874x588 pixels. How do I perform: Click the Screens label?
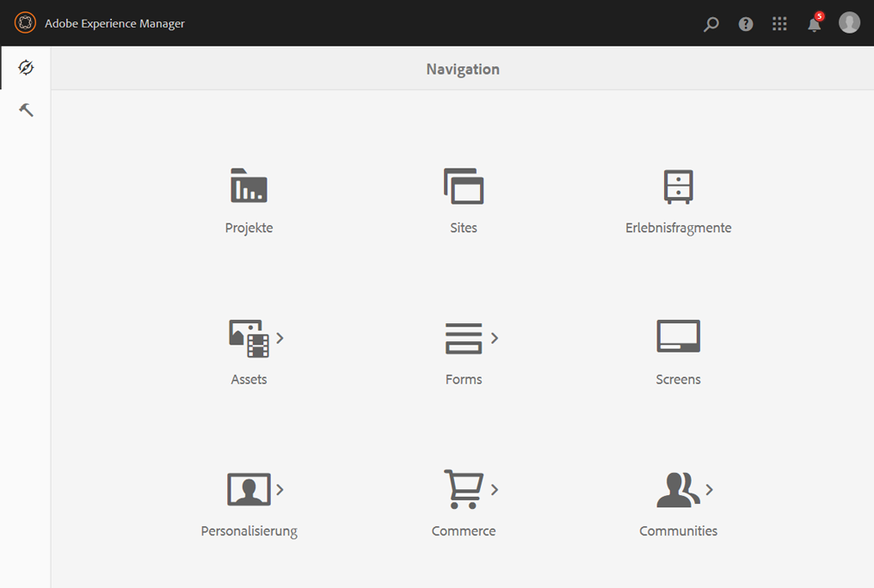[679, 380]
